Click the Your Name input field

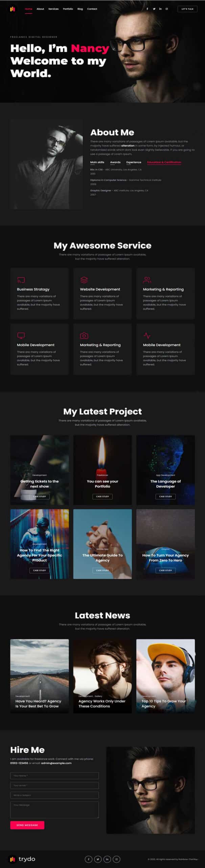[x=54, y=775]
